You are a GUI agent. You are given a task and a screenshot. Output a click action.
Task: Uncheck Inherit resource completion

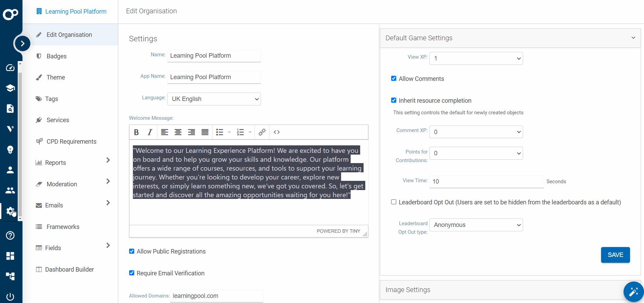pos(394,100)
